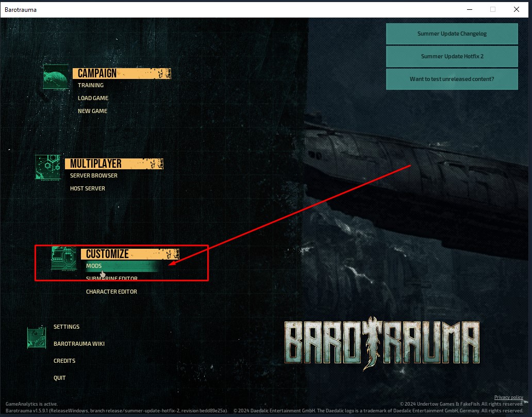Viewport: 532px width, 417px height.
Task: Open the Campaign header
Action: tap(122, 73)
